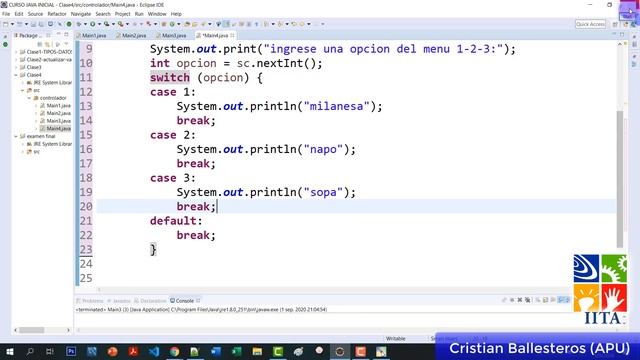This screenshot has height=360, width=640.
Task: Open Microsoft Word from the taskbar
Action: tap(216, 351)
